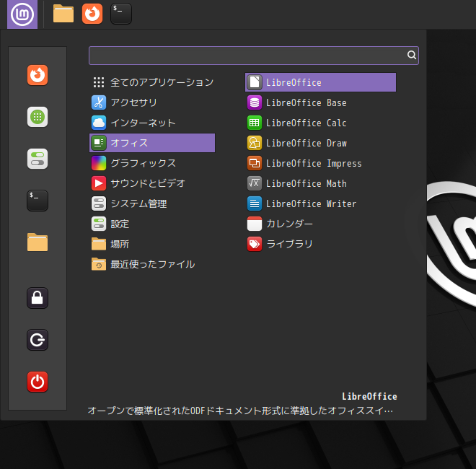Launch LibreOffice Calc
The height and width of the screenshot is (469, 476).
[x=320, y=123]
